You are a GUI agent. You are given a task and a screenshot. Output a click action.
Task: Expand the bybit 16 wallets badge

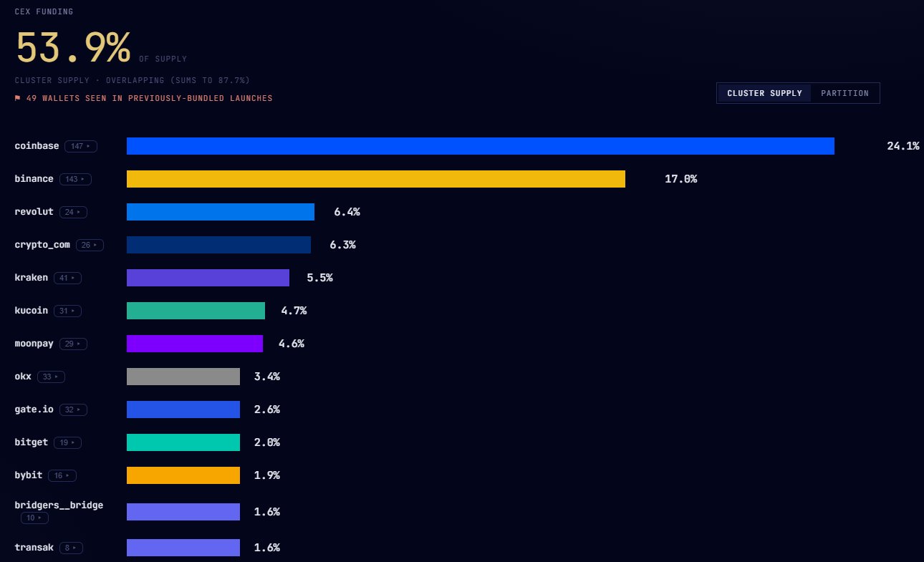pyautogui.click(x=62, y=475)
